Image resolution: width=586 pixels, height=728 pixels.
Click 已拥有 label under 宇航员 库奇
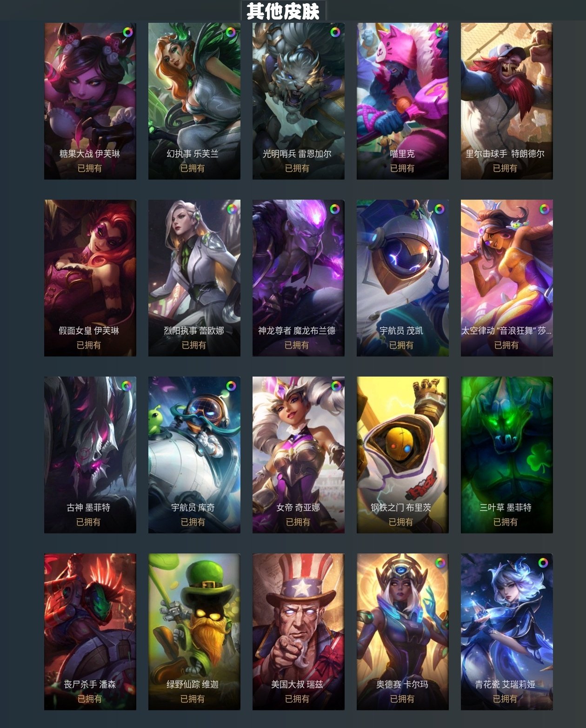tap(193, 522)
